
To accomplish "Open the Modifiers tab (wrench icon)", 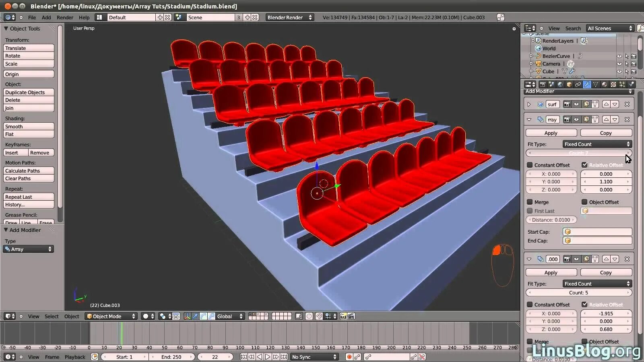I will click(x=587, y=84).
